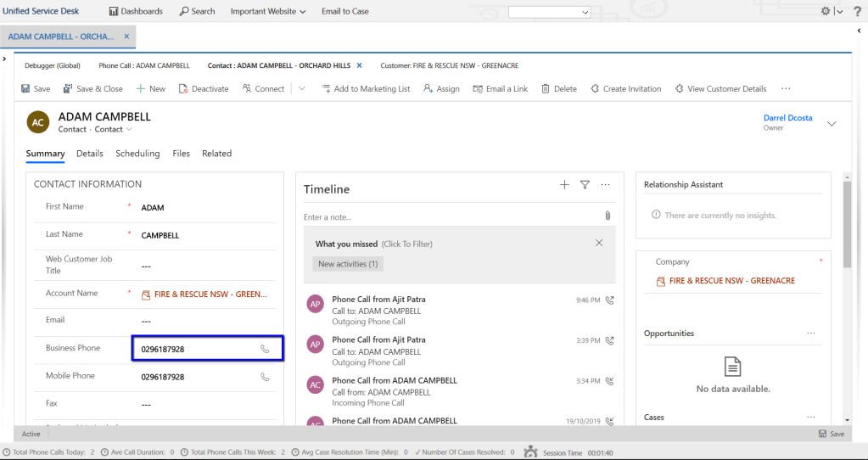Image resolution: width=868 pixels, height=460 pixels.
Task: Switch to the Details tab
Action: click(x=90, y=154)
